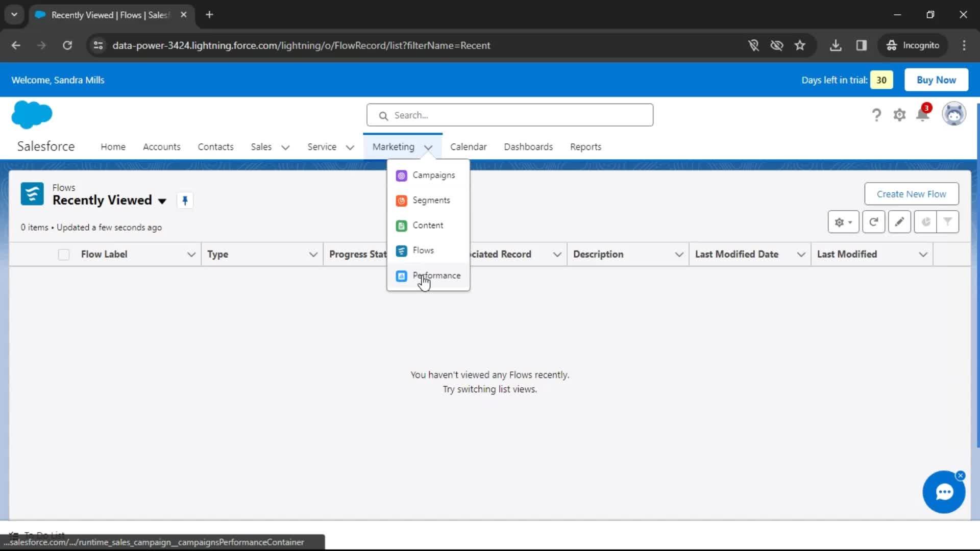Sort by the Type column header

(x=217, y=255)
